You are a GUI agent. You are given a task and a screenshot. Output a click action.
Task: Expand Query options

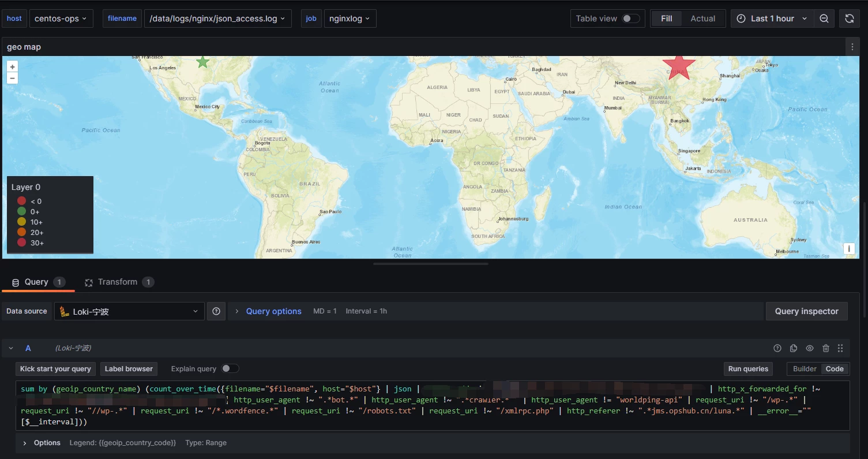point(273,311)
